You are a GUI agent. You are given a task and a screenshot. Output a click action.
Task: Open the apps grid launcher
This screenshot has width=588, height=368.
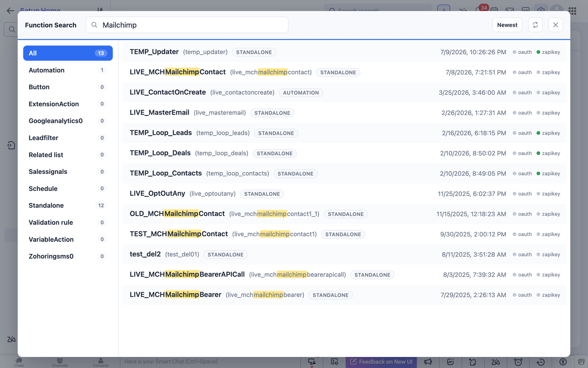[x=572, y=11]
